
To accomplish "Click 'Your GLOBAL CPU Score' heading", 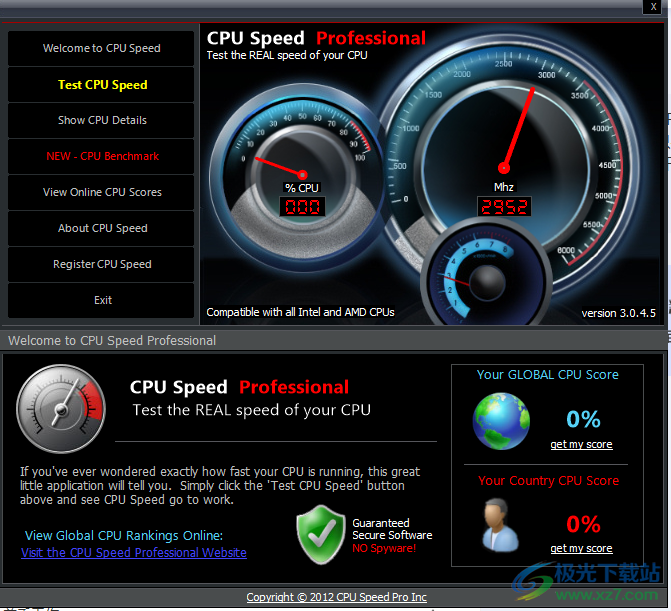I will [x=548, y=375].
